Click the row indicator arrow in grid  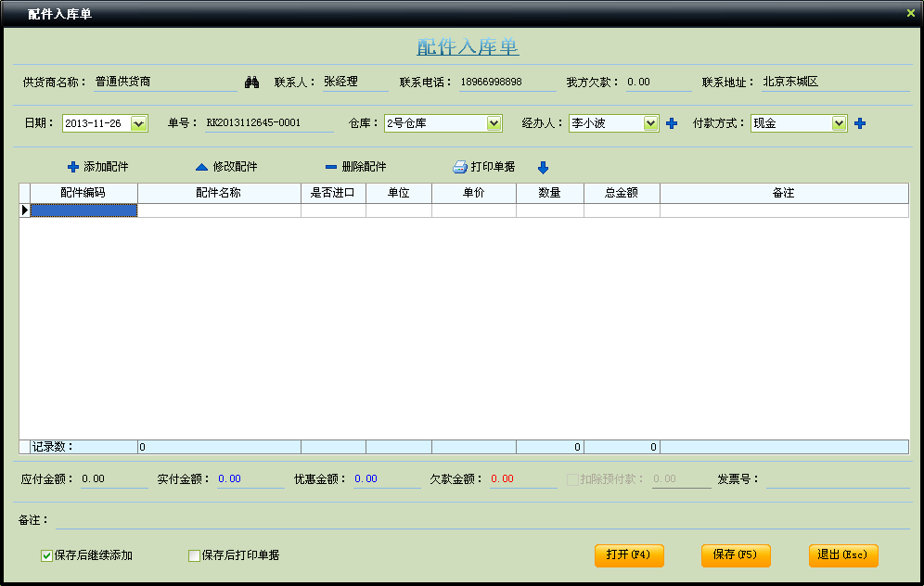[25, 210]
